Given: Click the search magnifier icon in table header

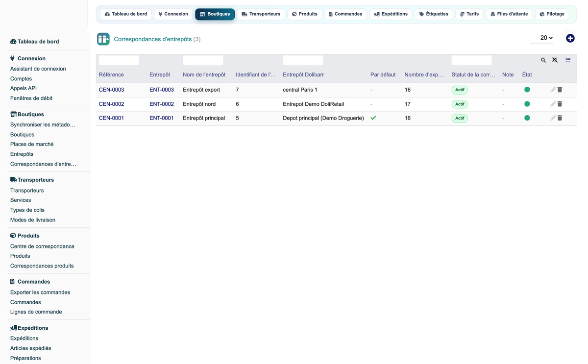Looking at the screenshot, I should (543, 60).
